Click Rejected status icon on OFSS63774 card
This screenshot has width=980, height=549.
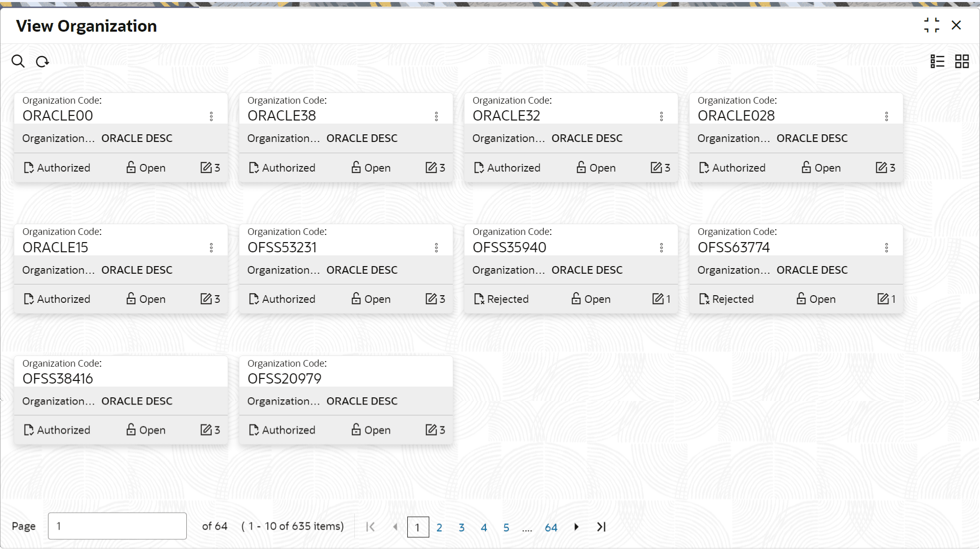[704, 299]
